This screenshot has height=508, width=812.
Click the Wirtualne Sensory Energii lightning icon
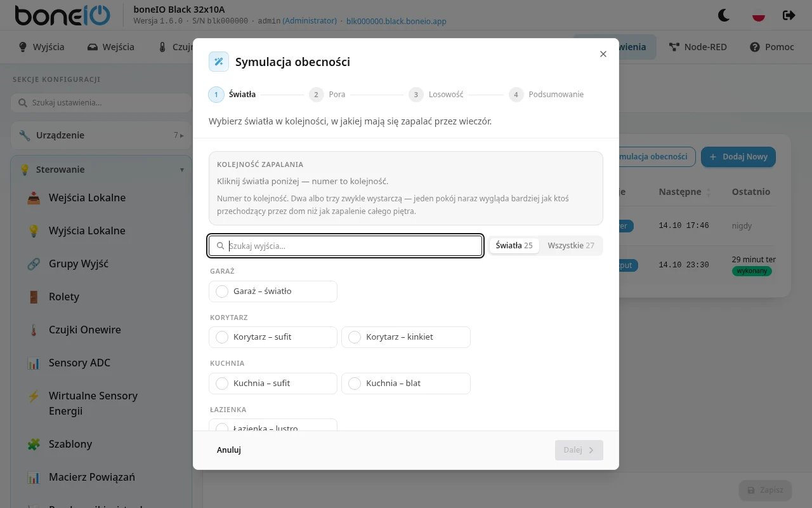[34, 396]
